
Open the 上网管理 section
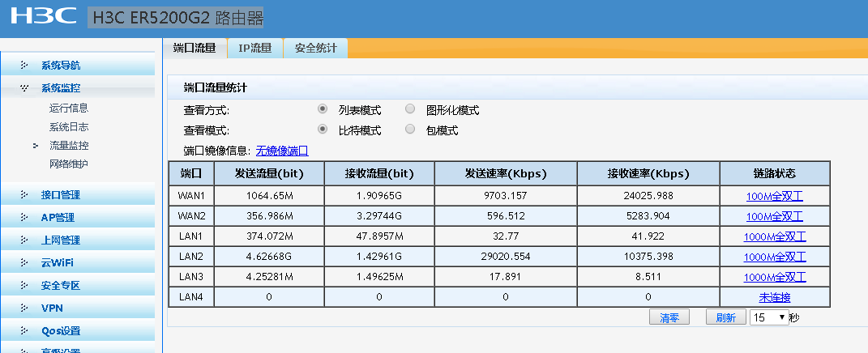(x=61, y=240)
